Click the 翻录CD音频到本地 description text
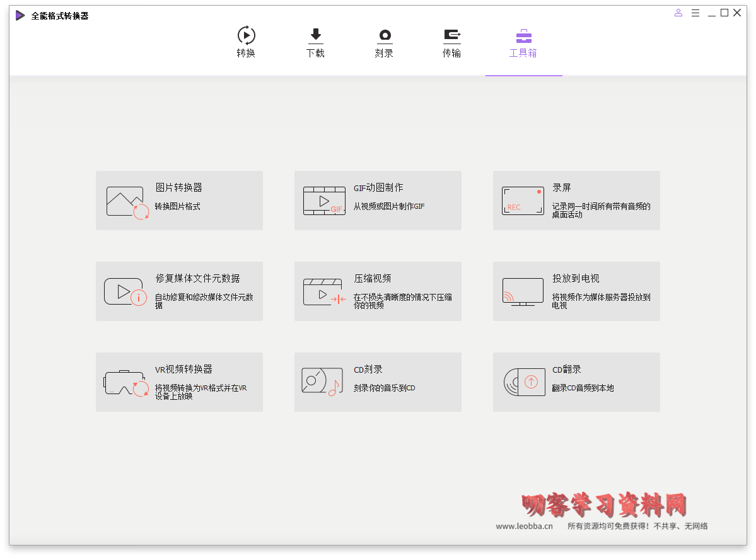 [x=583, y=388]
